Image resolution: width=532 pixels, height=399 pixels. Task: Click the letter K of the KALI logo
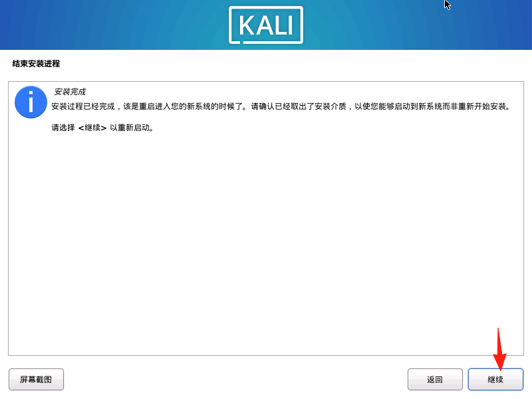(x=247, y=25)
